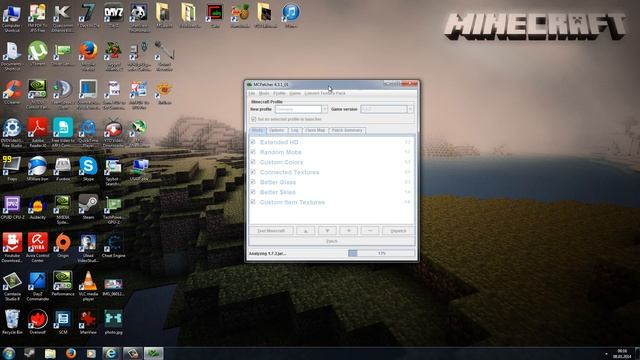Click the remove mod minus button
Viewport: 640px width, 360px height.
[370, 231]
